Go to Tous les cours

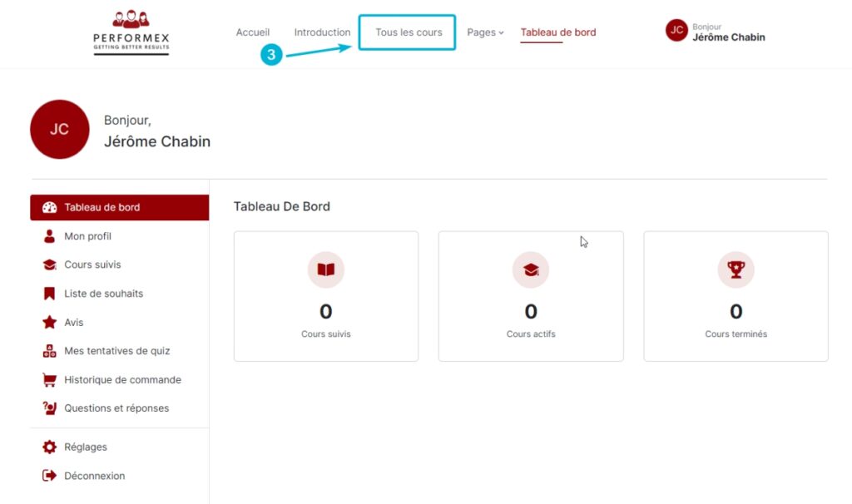click(409, 32)
